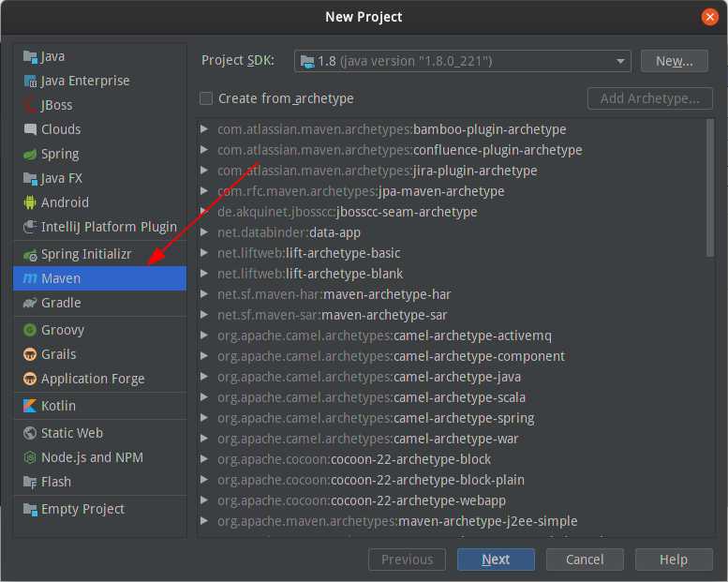
Task: Select the Node.js and NPM icon
Action: coord(30,457)
